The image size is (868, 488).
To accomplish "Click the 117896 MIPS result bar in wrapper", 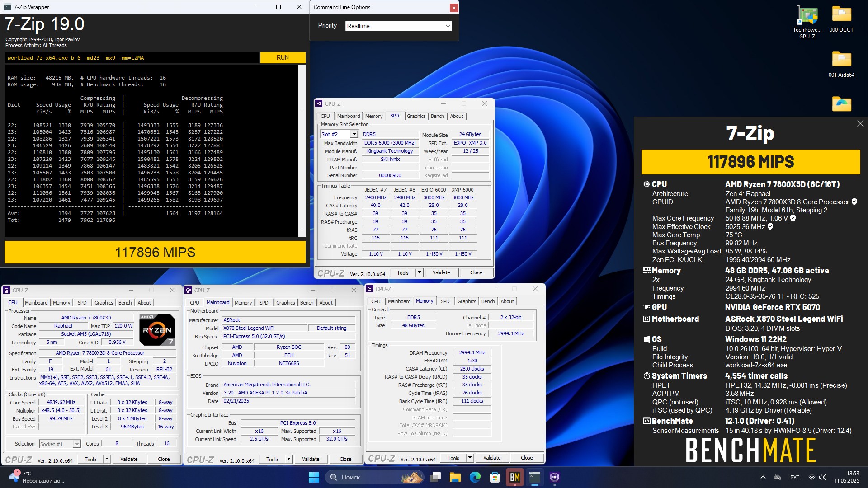I will click(x=155, y=252).
